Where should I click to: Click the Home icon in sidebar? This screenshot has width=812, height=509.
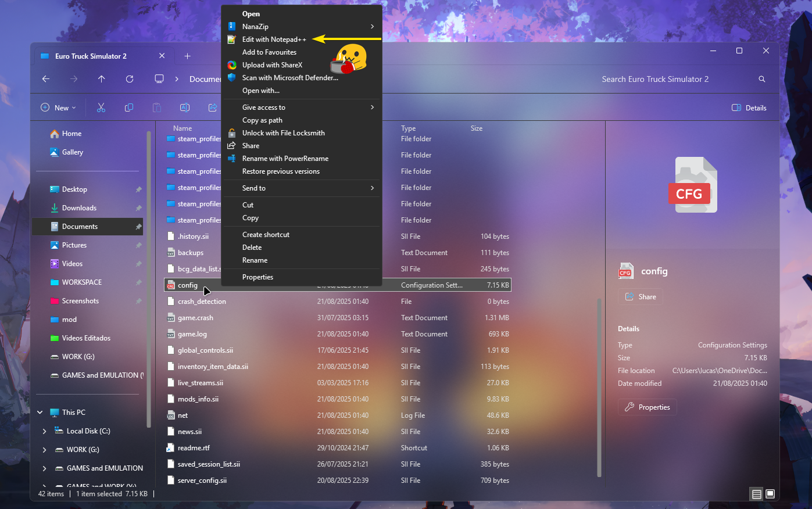coord(55,134)
